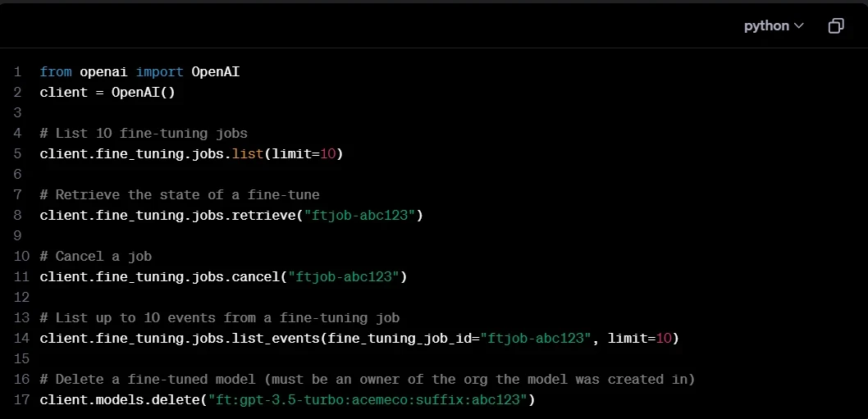Click the "# List up to 10 events" comment
868x419 pixels.
click(x=219, y=318)
